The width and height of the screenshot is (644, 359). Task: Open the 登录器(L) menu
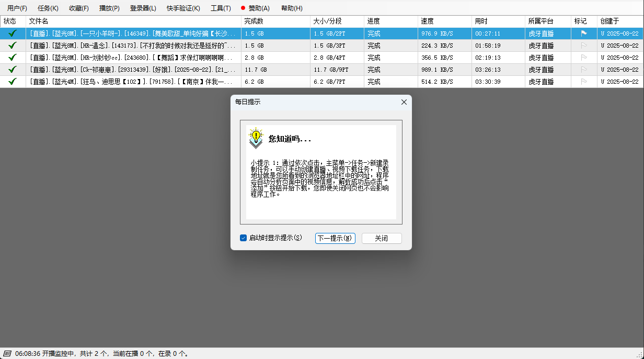pos(143,8)
